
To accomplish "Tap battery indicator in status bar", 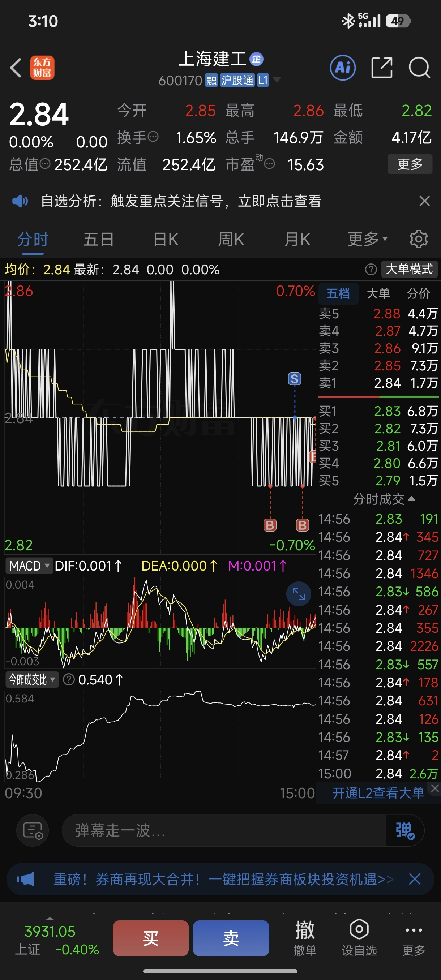I will [398, 21].
